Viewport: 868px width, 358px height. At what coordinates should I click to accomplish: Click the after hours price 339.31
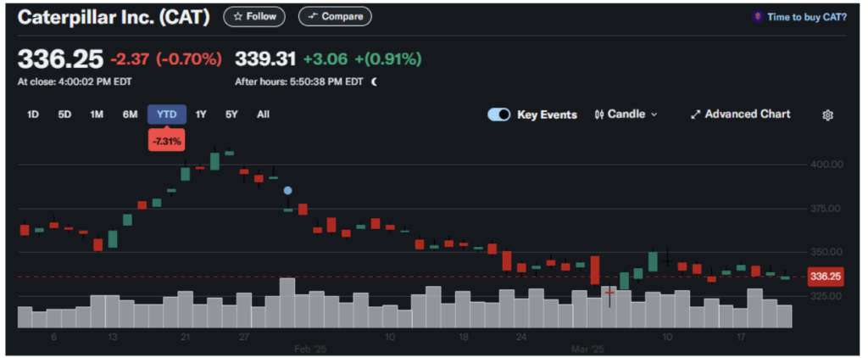(x=265, y=59)
